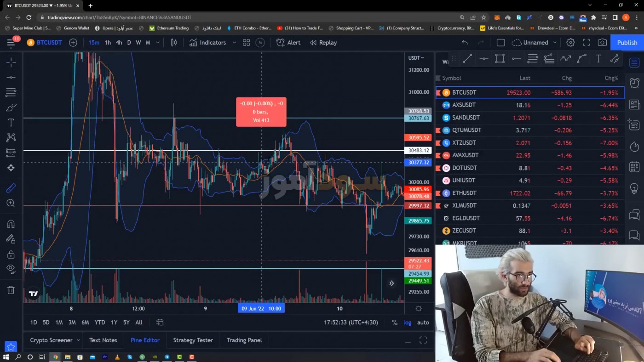Select the patterns tool in left sidebar
Image resolution: width=644 pixels, height=362 pixels.
[11, 137]
